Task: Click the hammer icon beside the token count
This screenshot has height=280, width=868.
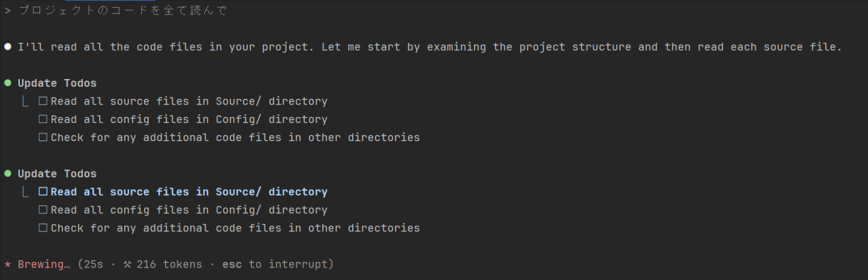Action: (127, 264)
